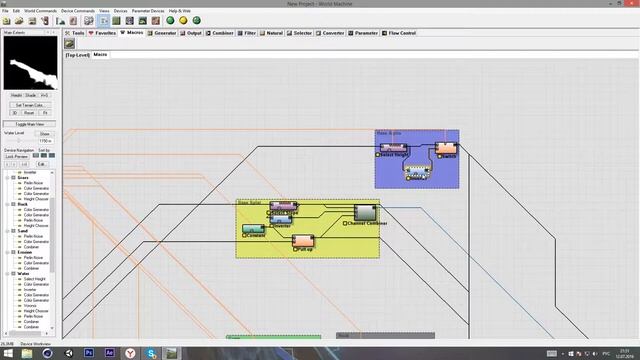This screenshot has width=640, height=360.
Task: Click first Sort by icon
Action: 36,156
